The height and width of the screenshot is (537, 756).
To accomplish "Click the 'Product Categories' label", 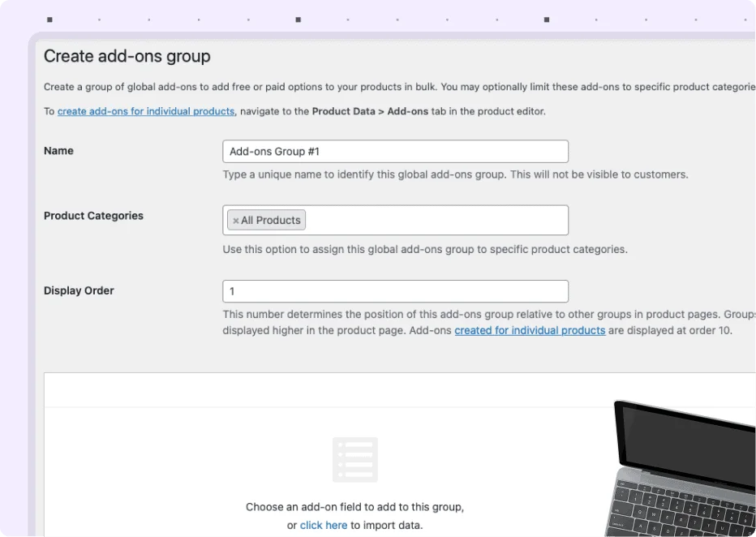I will [x=93, y=216].
